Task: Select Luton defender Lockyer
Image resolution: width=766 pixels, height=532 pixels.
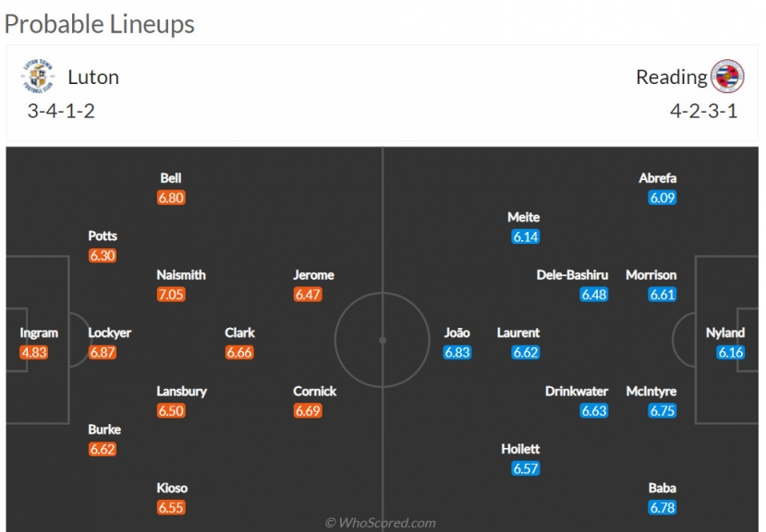Action: tap(109, 332)
